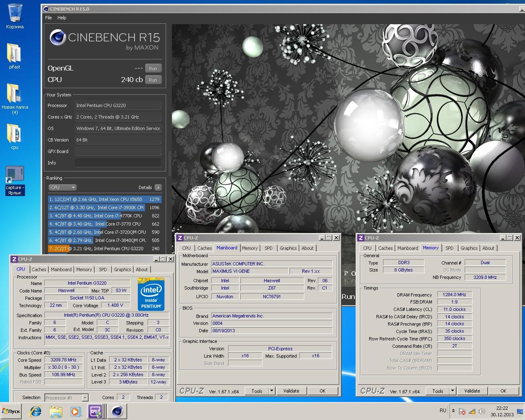This screenshot has height=420, width=525.
Task: Open Windows Media Player from taskbar
Action: [75, 411]
